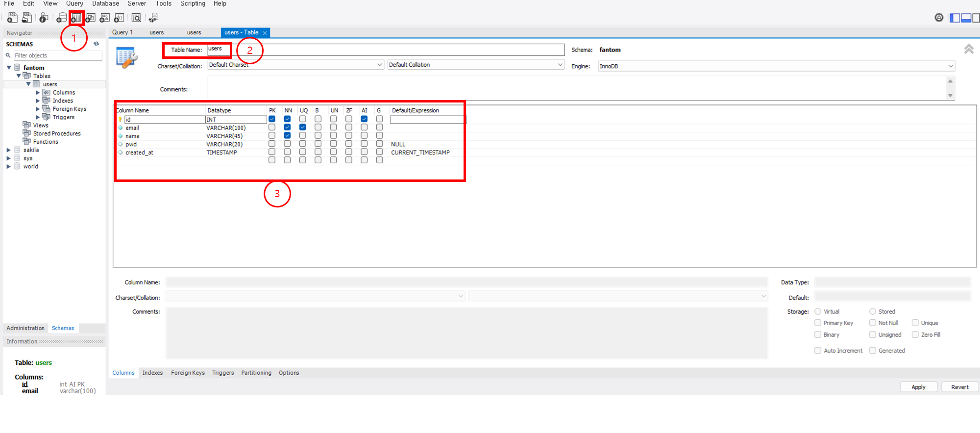Click the create new table icon
Image resolution: width=980 pixels, height=433 pixels.
(x=76, y=18)
